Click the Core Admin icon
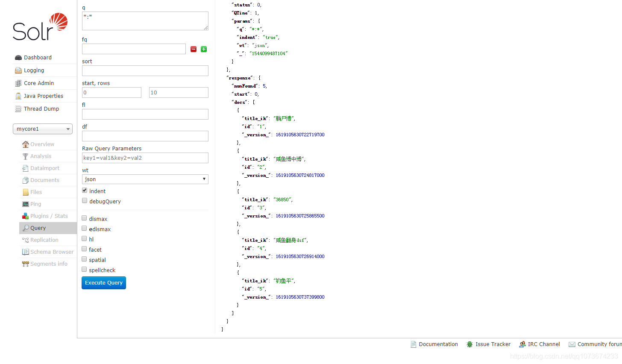Screen dimensions: 622x364 click(x=18, y=83)
